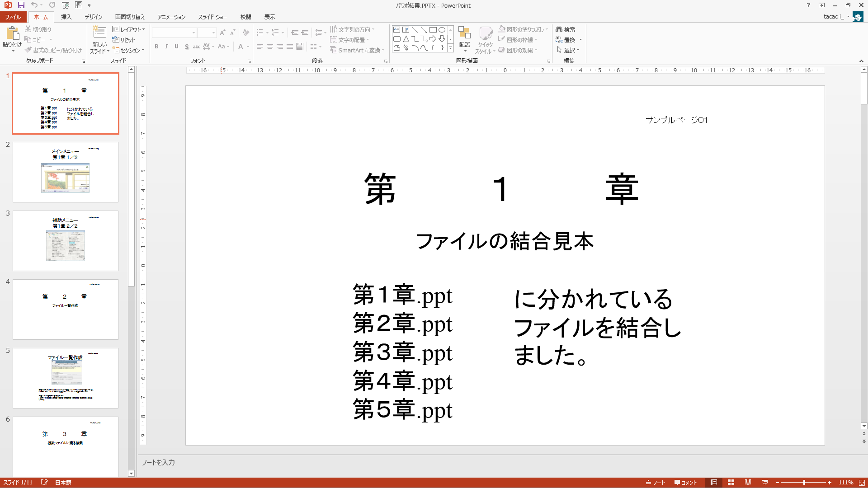Insert an oval shape from the gallery
The width and height of the screenshot is (868, 488).
point(441,29)
